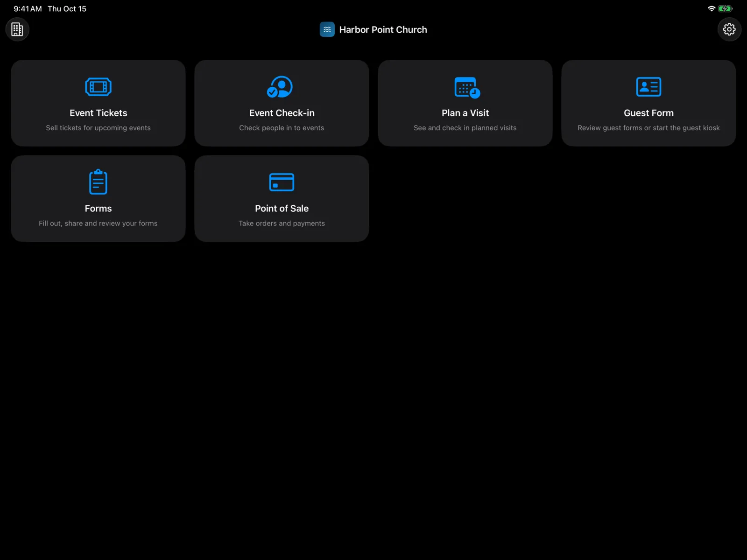The width and height of the screenshot is (747, 560).
Task: Click the Harbor Point Church logo icon
Action: pyautogui.click(x=327, y=29)
